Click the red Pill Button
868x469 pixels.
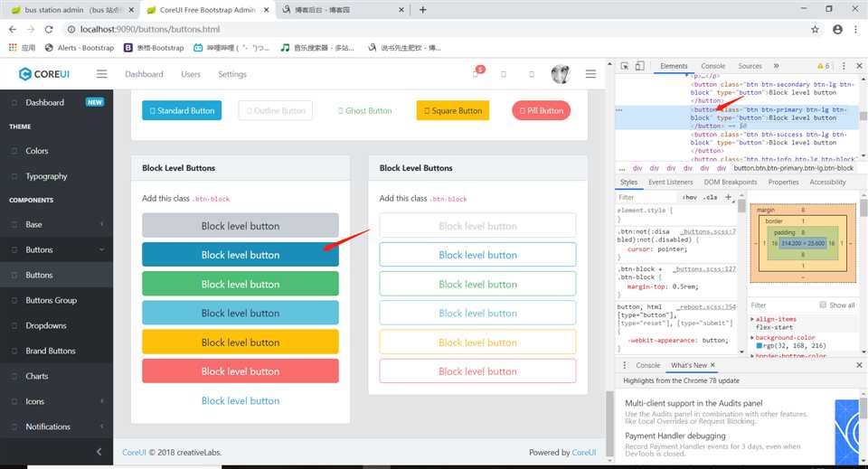541,110
